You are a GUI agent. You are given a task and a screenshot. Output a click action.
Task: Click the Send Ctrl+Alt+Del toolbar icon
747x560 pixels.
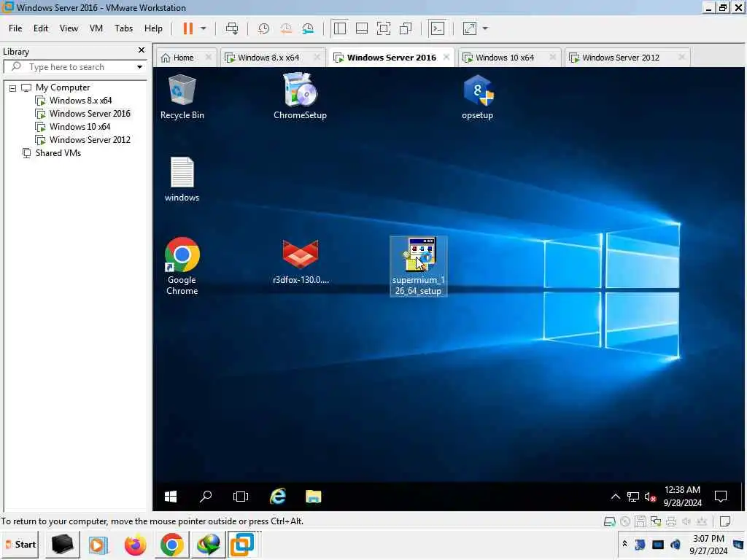point(232,28)
